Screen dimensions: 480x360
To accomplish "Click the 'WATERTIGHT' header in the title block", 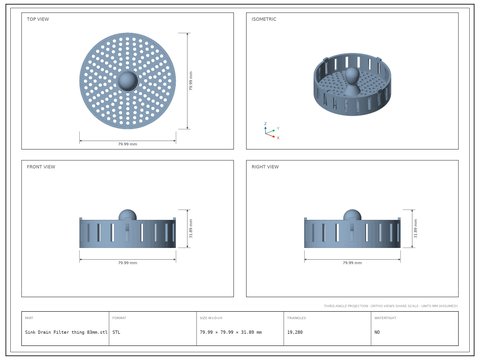I will (x=385, y=318).
